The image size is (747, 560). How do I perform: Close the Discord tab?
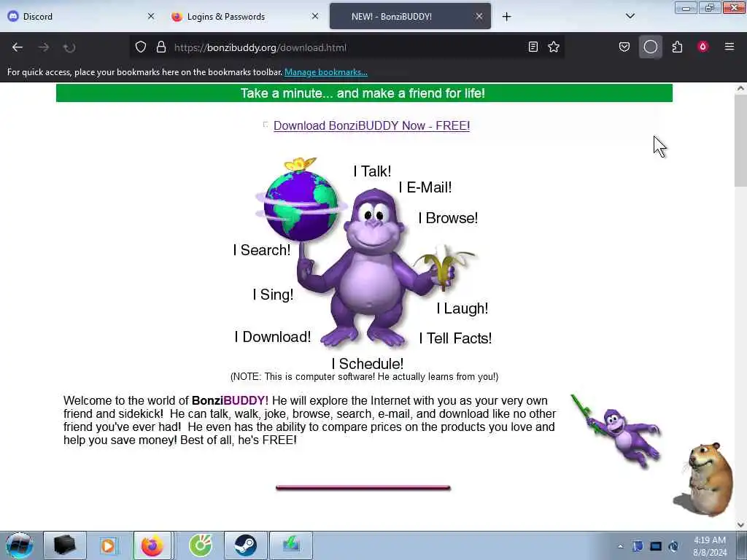[x=150, y=16]
